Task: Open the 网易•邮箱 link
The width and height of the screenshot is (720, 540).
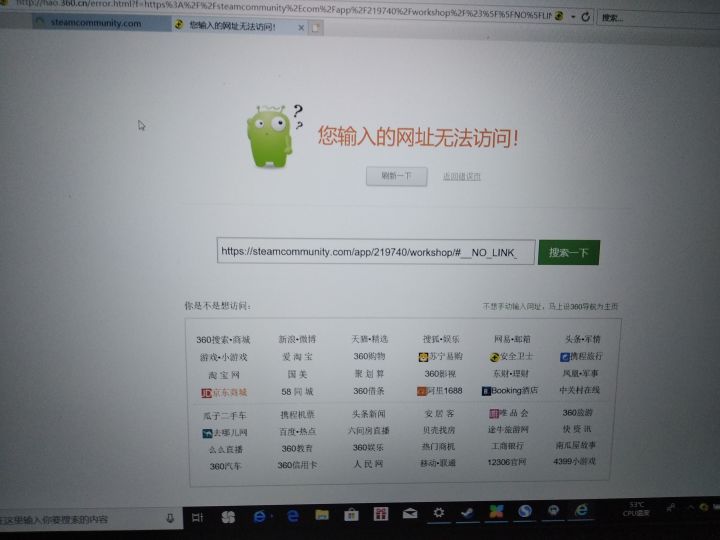Action: coord(512,339)
